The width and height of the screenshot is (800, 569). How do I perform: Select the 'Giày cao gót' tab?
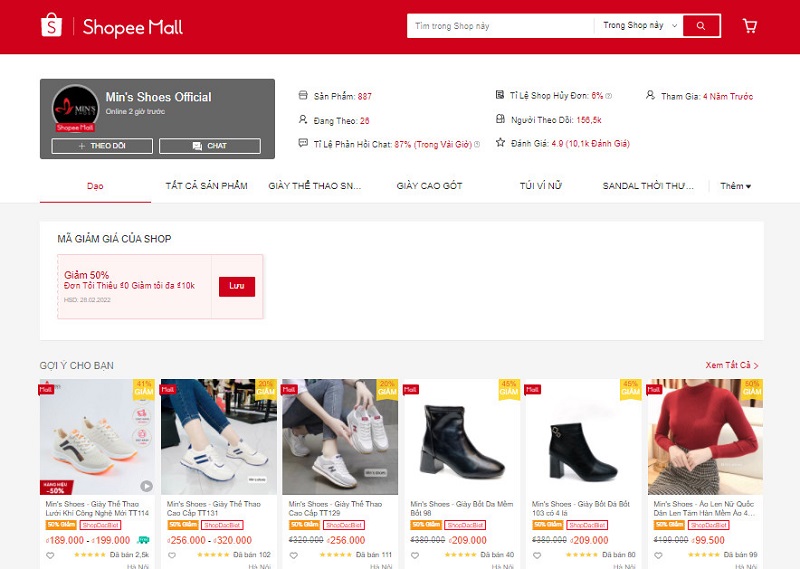tap(429, 186)
